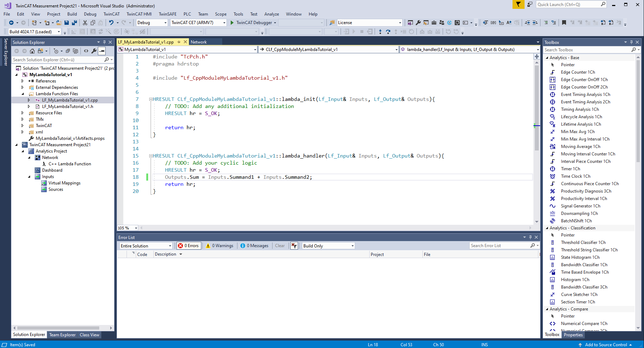This screenshot has height=348, width=644.
Task: Toggle auto-hide pin on the Error List
Action: tap(530, 237)
